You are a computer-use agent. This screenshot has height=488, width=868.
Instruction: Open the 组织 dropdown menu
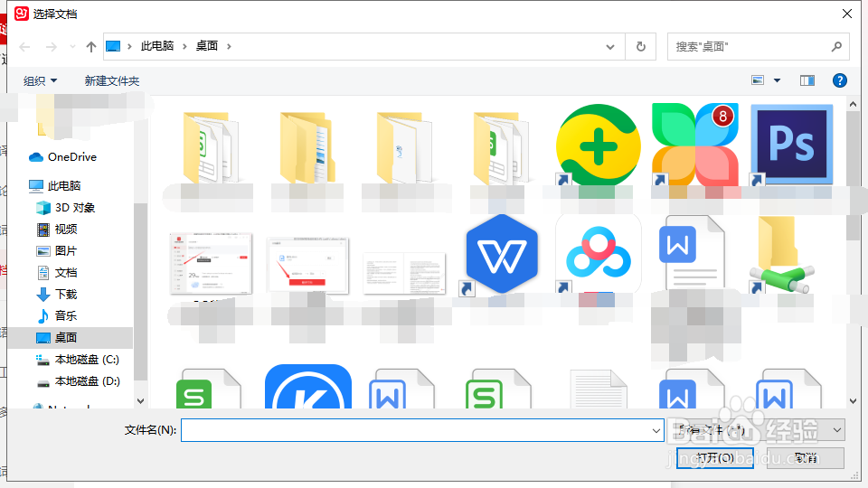41,80
